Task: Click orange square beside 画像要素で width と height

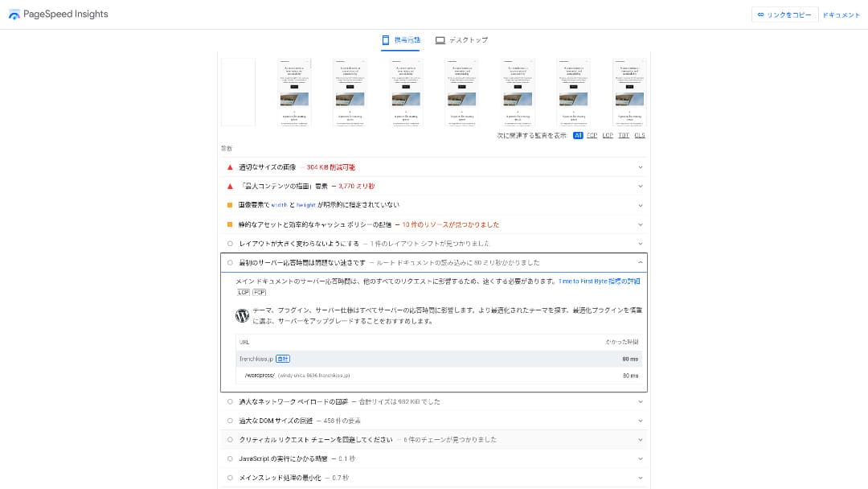Action: point(230,205)
